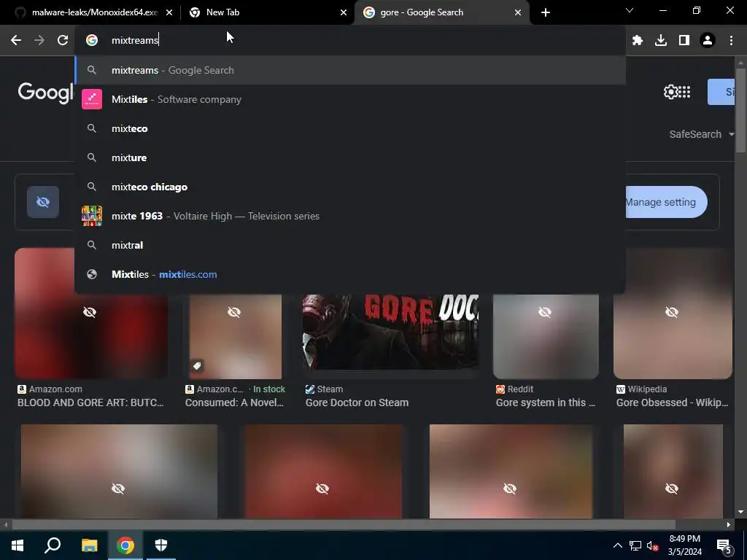
Task: Toggle the browser side panel icon
Action: 684,41
